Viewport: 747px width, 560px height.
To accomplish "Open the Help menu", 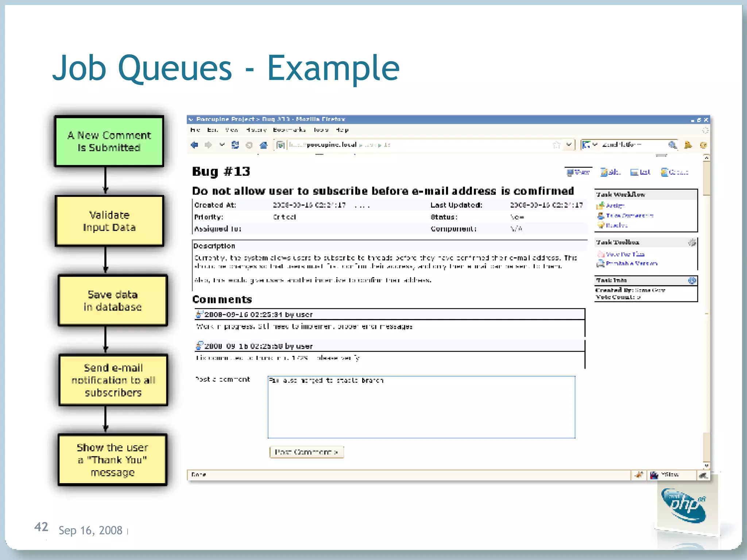I will coord(342,130).
